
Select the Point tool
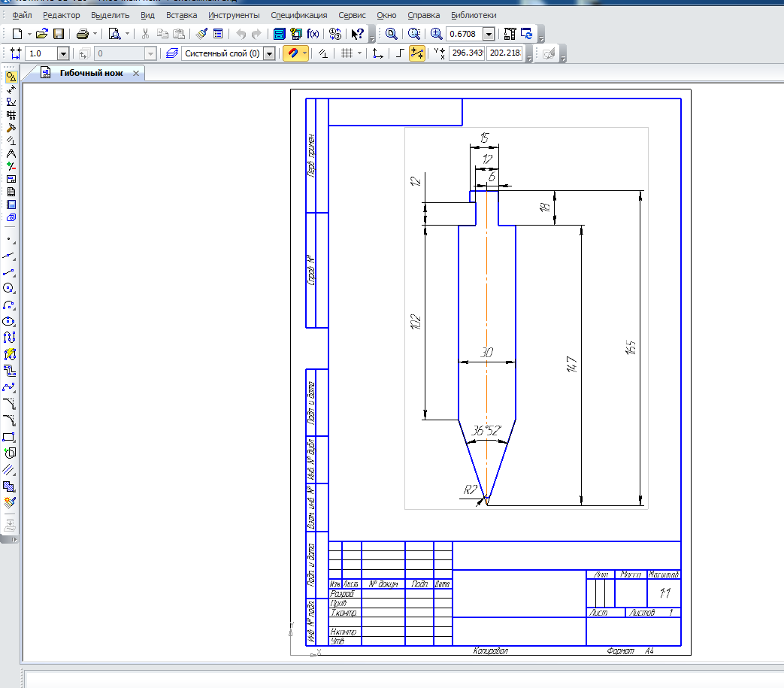10,239
